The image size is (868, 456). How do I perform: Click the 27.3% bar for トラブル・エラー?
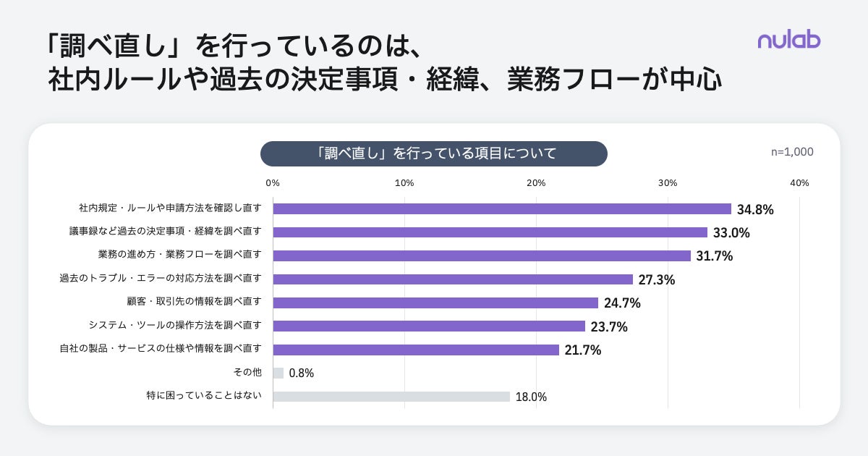coord(453,279)
